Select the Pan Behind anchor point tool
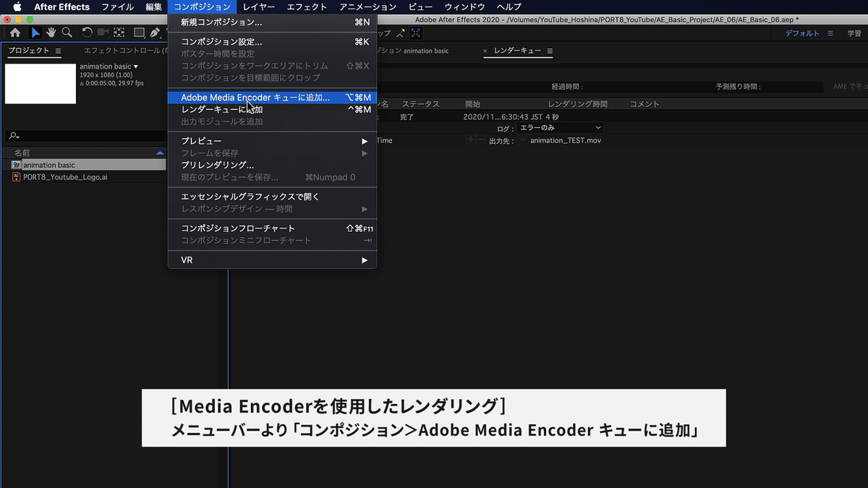The width and height of the screenshot is (868, 488). (x=119, y=33)
